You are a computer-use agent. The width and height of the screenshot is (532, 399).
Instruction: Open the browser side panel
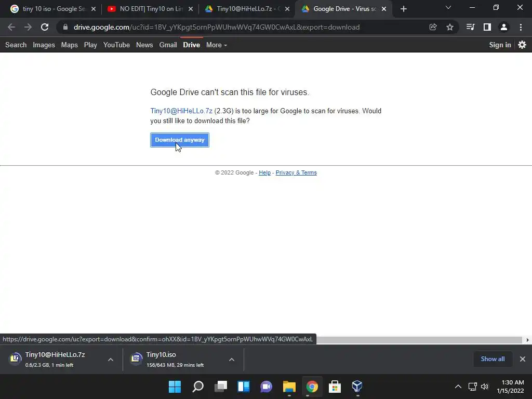487,27
